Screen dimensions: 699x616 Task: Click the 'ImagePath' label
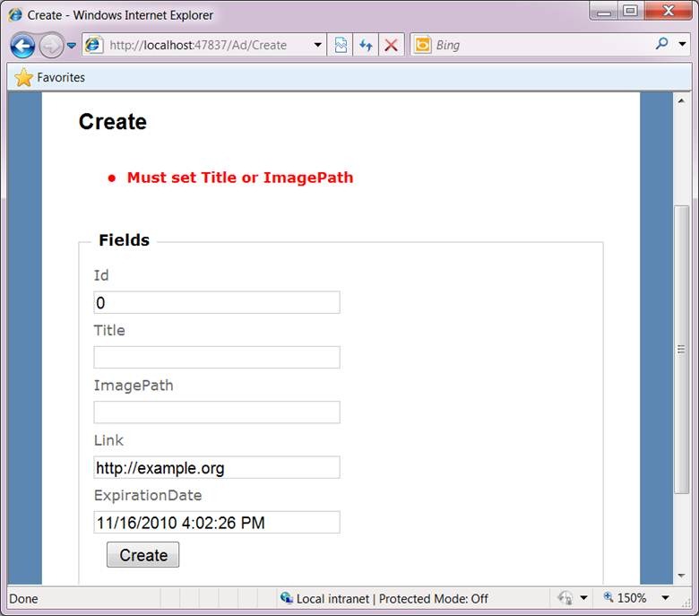tap(134, 386)
